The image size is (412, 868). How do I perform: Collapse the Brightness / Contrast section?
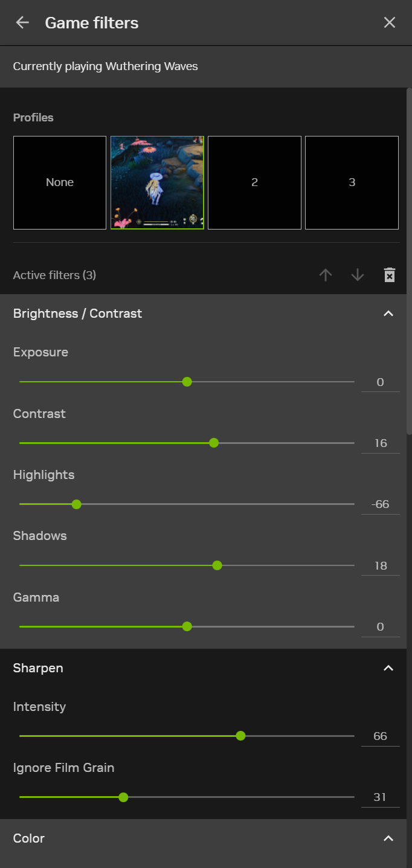point(388,313)
